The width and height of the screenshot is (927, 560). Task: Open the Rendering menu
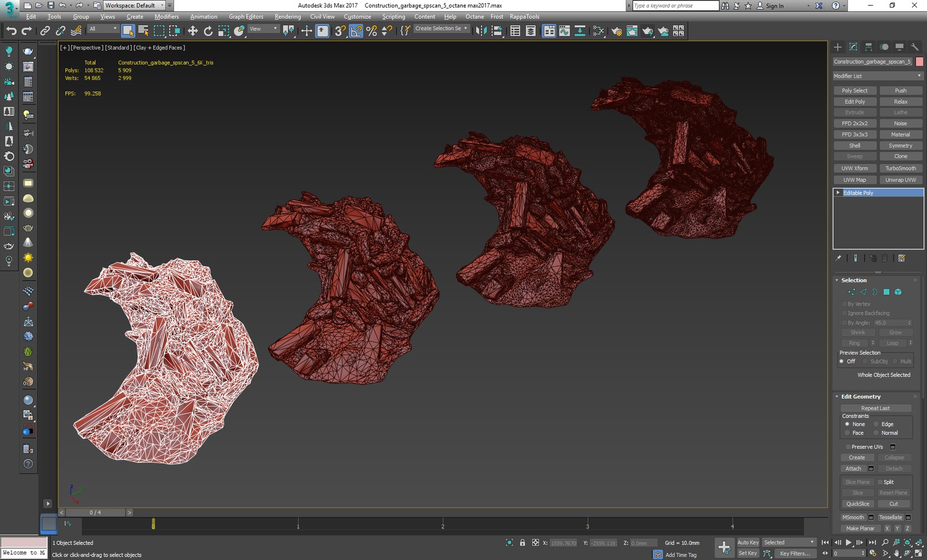[x=287, y=17]
